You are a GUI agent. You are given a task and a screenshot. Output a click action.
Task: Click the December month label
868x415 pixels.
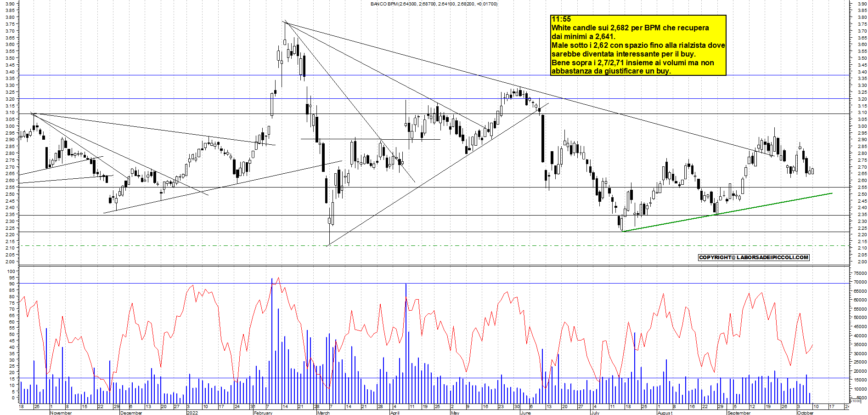point(131,413)
